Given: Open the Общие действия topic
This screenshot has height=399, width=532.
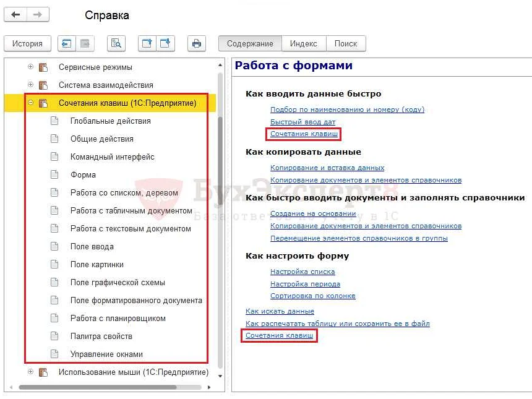Looking at the screenshot, I should [x=102, y=139].
